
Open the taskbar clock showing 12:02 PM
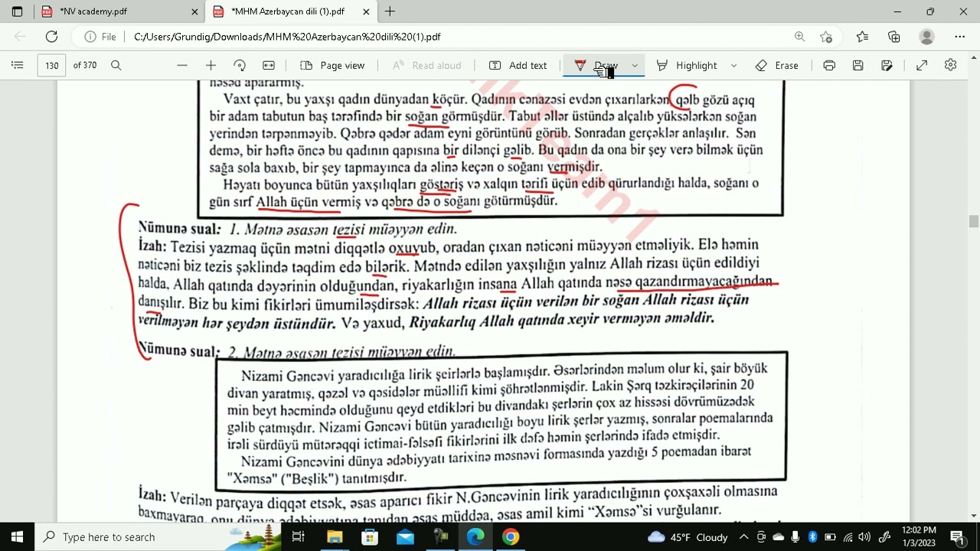pos(919,536)
